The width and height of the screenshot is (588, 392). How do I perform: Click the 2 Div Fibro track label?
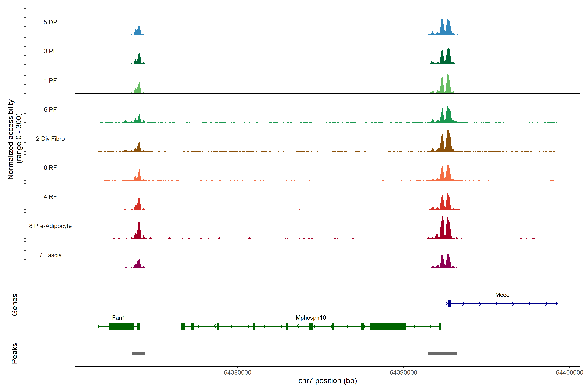pyautogui.click(x=50, y=139)
